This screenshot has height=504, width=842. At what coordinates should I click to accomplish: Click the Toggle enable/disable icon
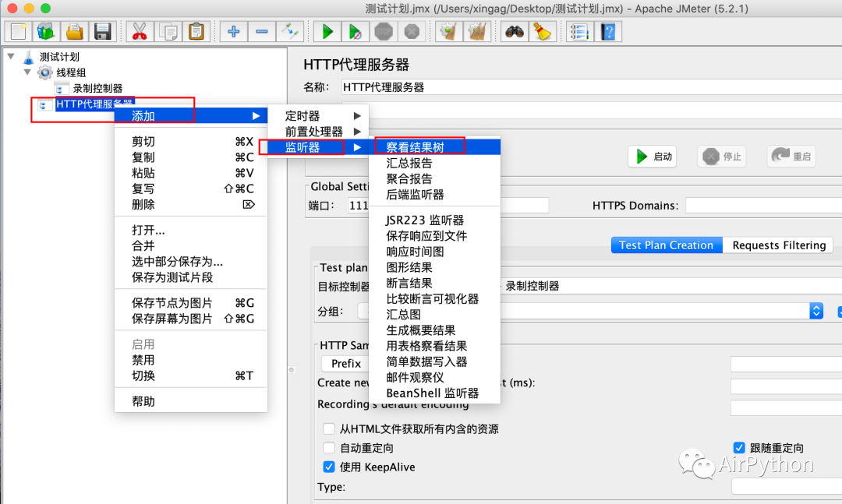290,32
